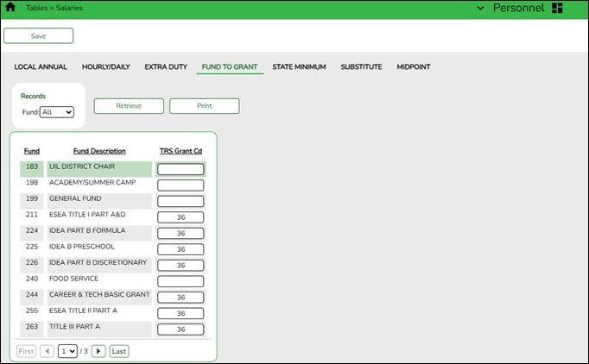Image resolution: width=589 pixels, height=364 pixels.
Task: Expand the Personnel application dropdown chevron
Action: point(480,9)
